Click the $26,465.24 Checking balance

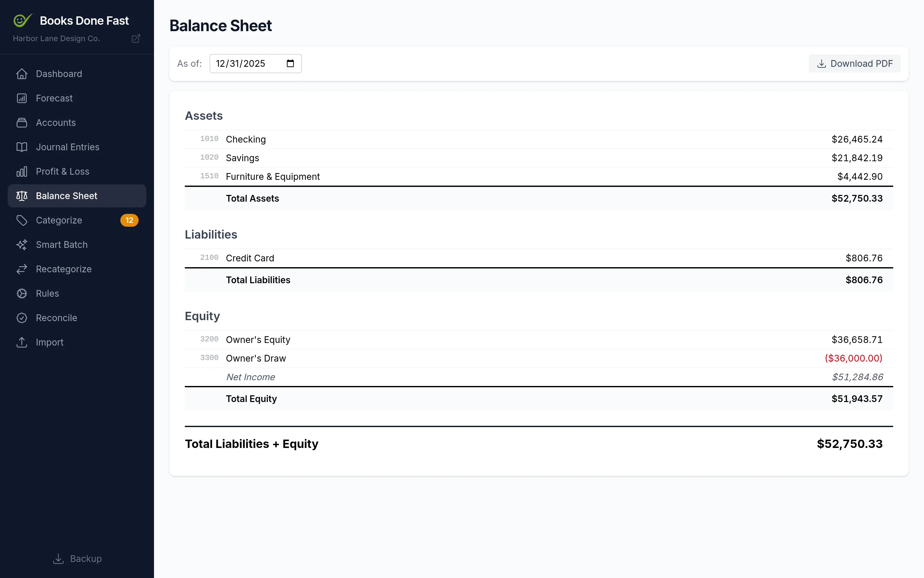tap(857, 140)
